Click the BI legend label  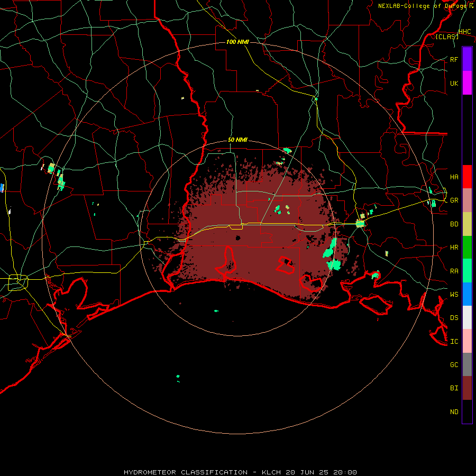coord(454,388)
